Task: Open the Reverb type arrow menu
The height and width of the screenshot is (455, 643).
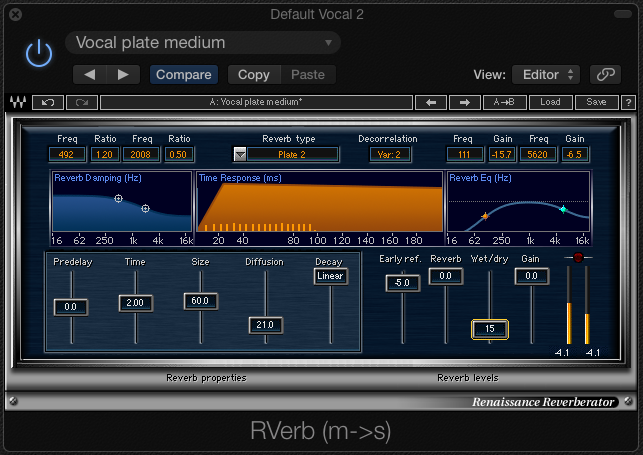Action: [x=240, y=155]
